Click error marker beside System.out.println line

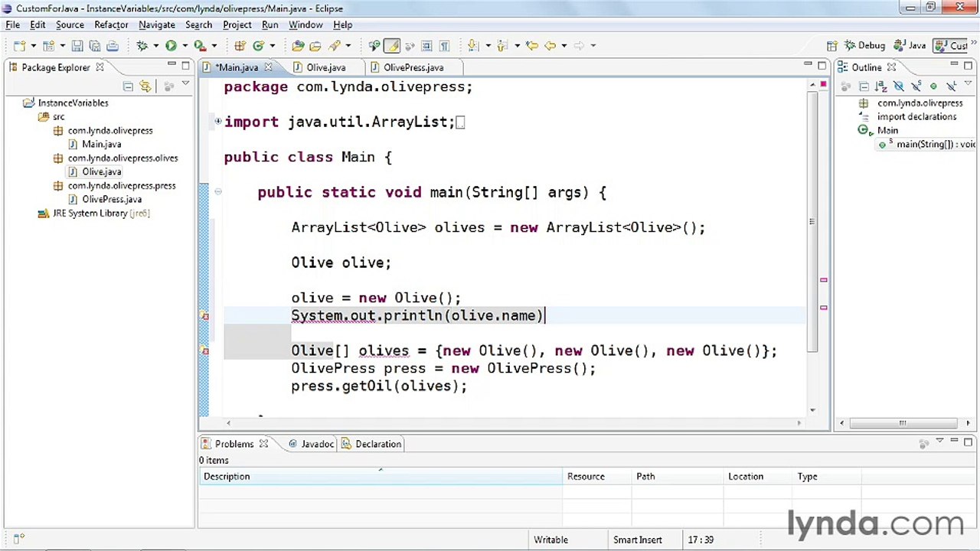tap(204, 315)
